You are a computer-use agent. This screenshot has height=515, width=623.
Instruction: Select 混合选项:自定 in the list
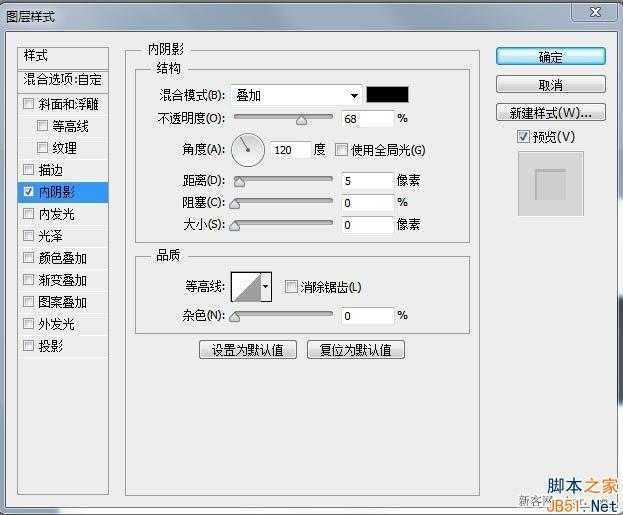tap(63, 80)
